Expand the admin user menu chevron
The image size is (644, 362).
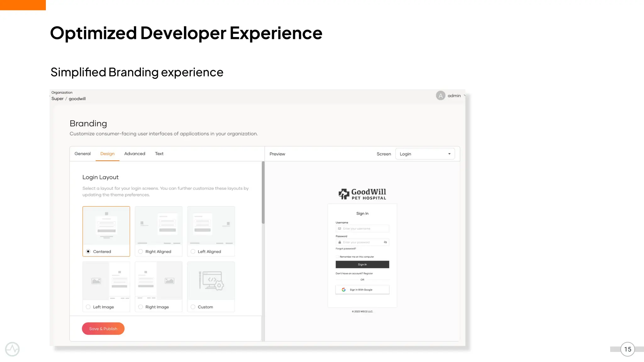pyautogui.click(x=464, y=96)
